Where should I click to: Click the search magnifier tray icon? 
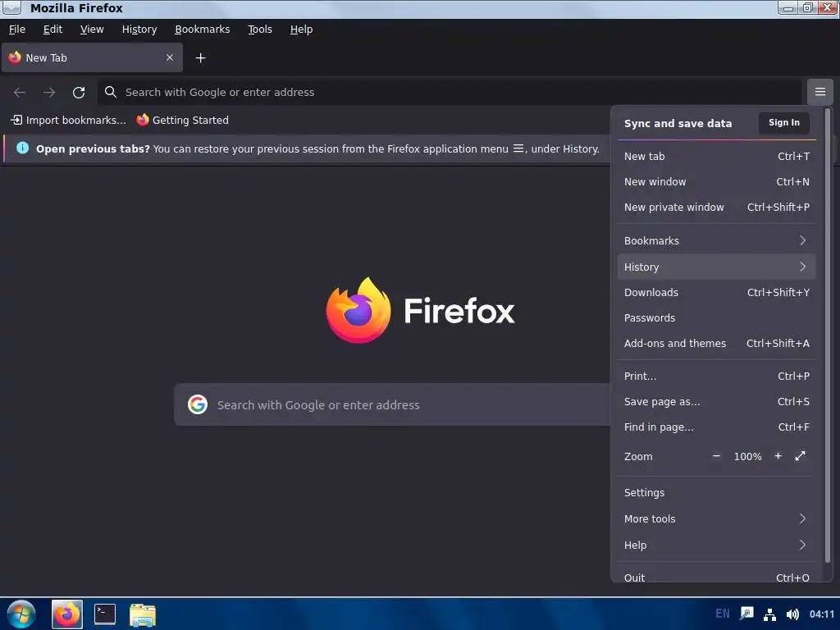pyautogui.click(x=746, y=614)
